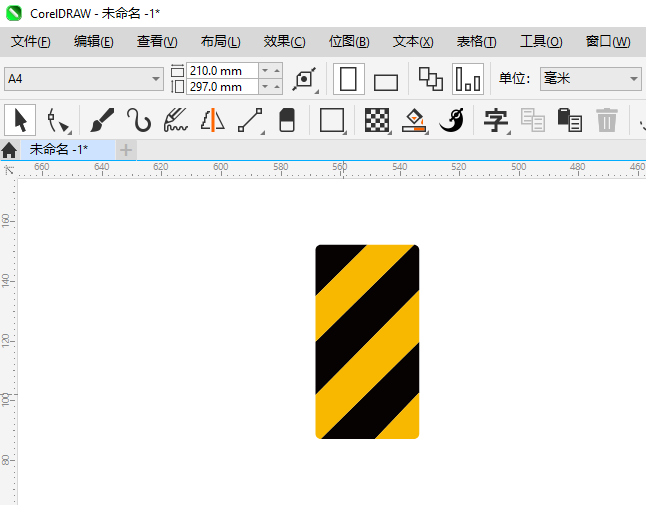This screenshot has height=505, width=646.
Task: Select the freehand curve hook tool
Action: point(138,120)
